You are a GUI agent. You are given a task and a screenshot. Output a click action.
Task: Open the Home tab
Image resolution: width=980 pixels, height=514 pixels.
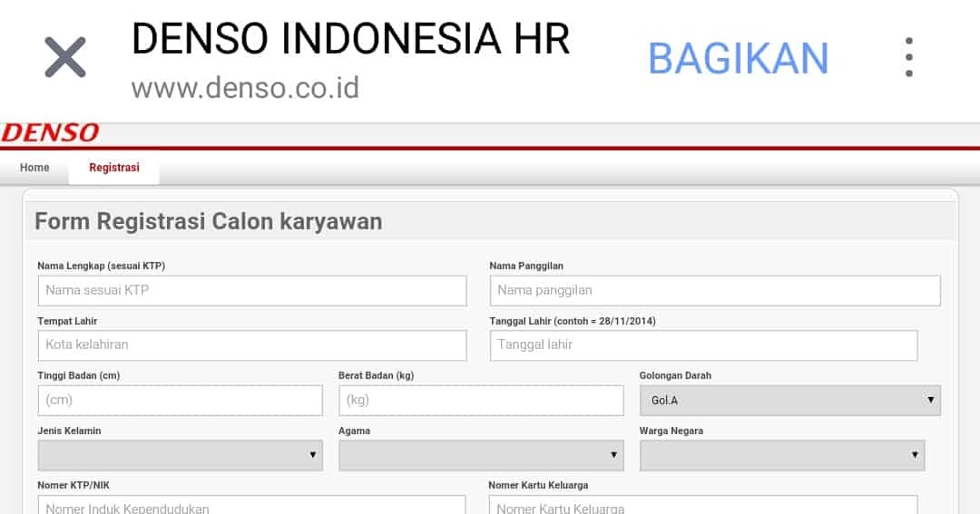(x=34, y=168)
